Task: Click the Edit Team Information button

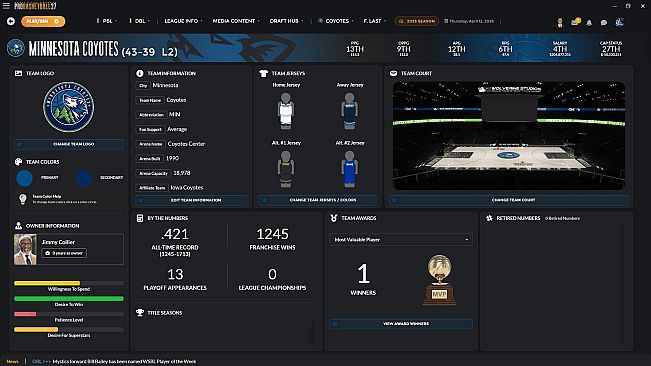Action: coord(191,200)
